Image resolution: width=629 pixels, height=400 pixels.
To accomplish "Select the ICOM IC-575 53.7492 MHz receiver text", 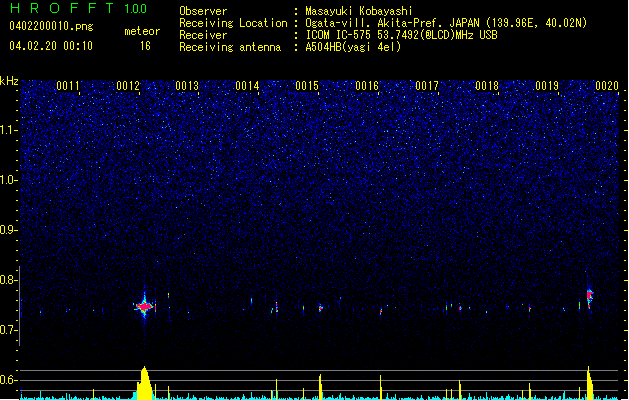I will coord(402,35).
